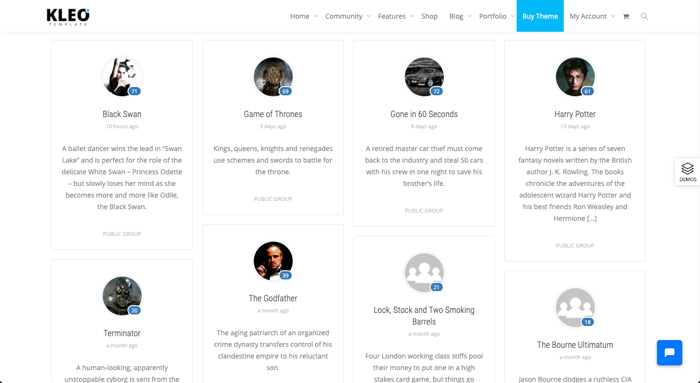
Task: Expand the Community menu chevron
Action: click(x=368, y=16)
